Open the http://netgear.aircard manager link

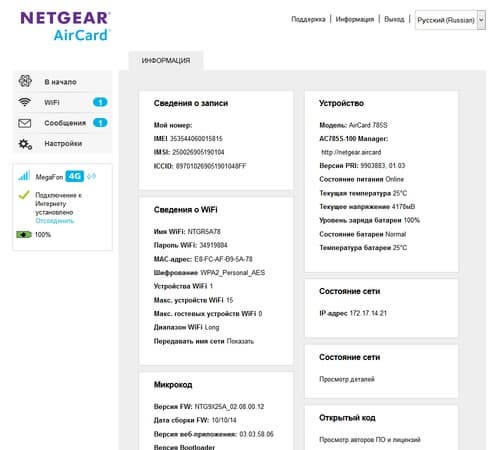(x=351, y=152)
